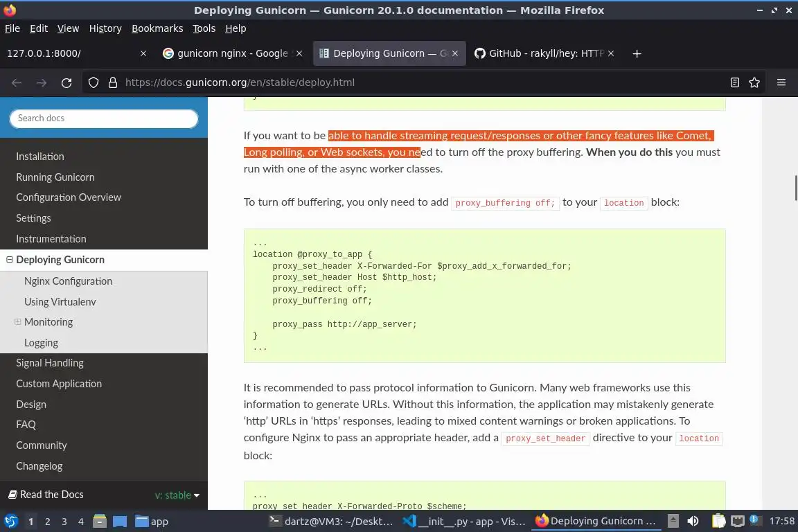Switch to workspace 3
Screen dimensions: 798x532
coord(64,522)
